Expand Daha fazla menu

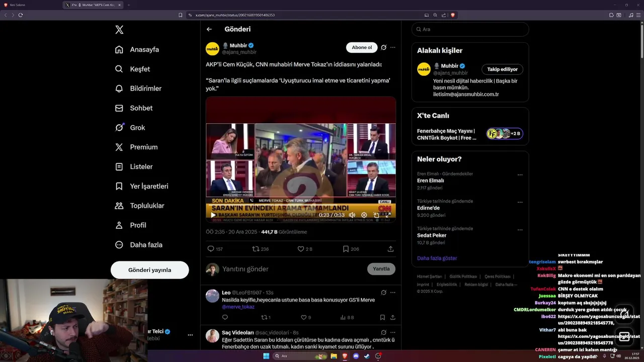pos(139,245)
